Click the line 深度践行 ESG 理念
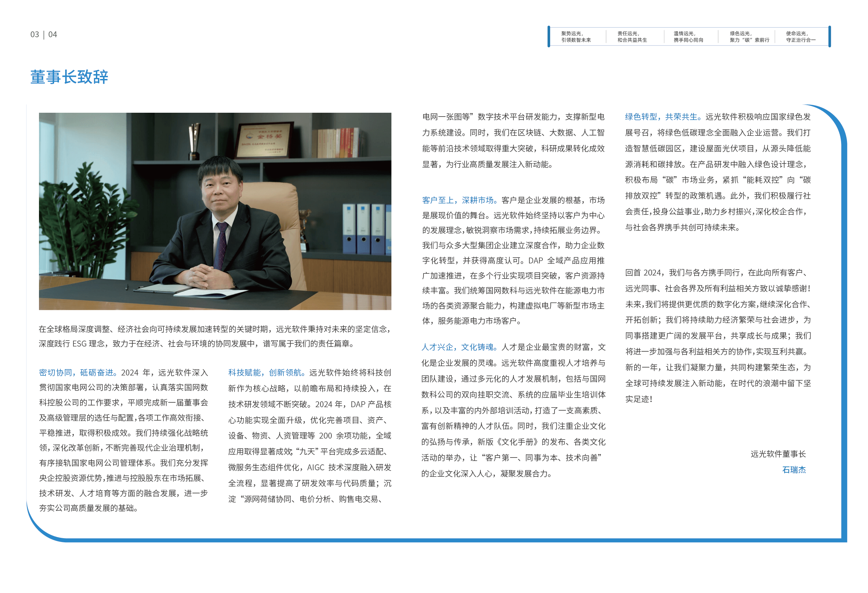The height and width of the screenshot is (593, 868). pos(197,343)
